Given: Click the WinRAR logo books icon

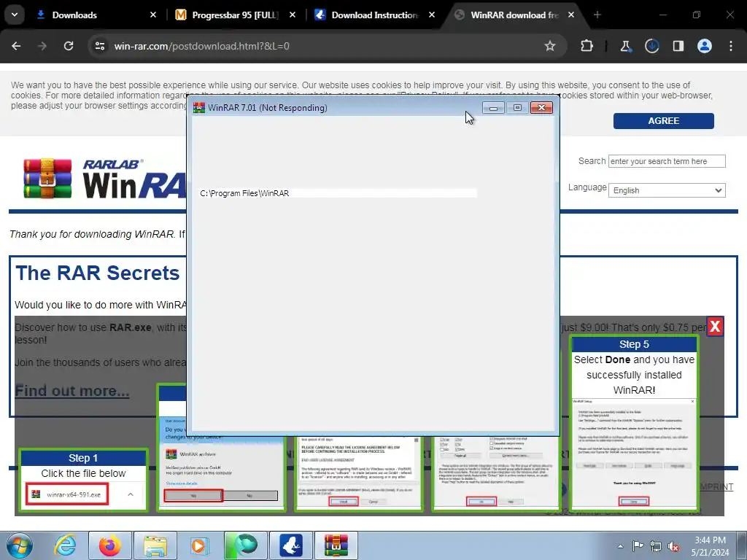Looking at the screenshot, I should [x=47, y=179].
